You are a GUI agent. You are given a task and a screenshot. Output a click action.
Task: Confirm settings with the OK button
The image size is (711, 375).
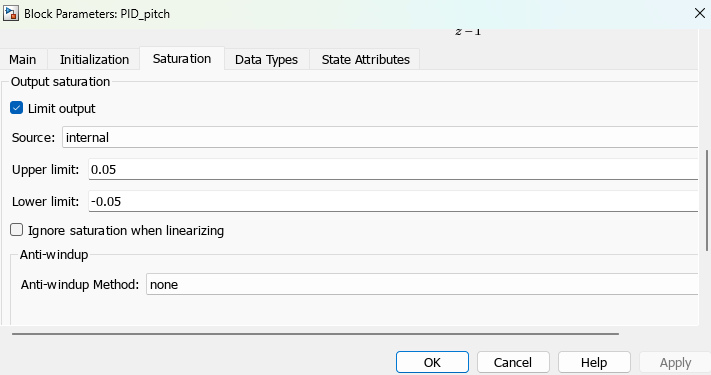pos(432,362)
